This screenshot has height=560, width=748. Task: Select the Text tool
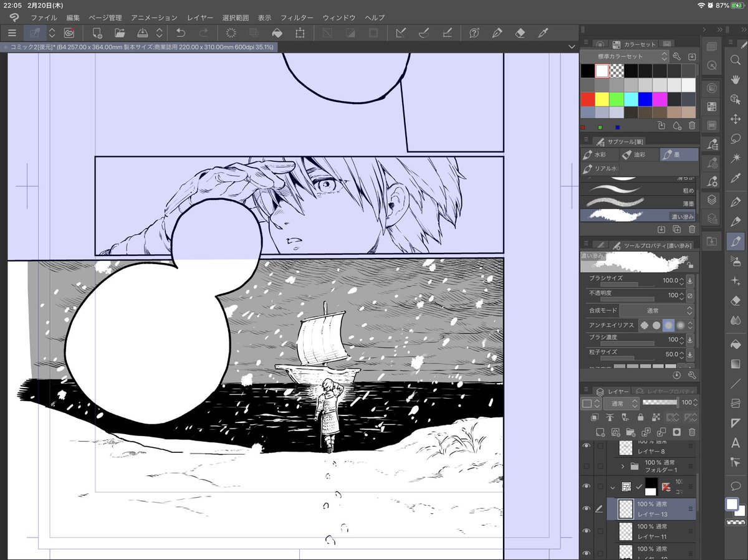pos(735,443)
